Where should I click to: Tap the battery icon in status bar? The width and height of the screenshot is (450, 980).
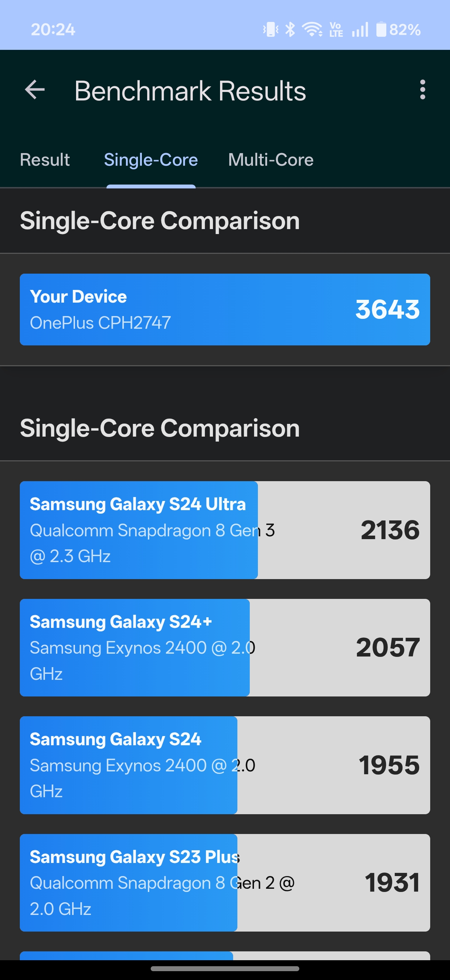tap(381, 29)
